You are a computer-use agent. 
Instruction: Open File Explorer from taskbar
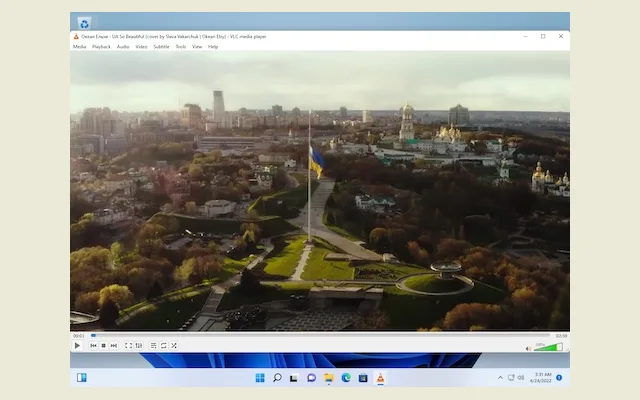tap(329, 378)
